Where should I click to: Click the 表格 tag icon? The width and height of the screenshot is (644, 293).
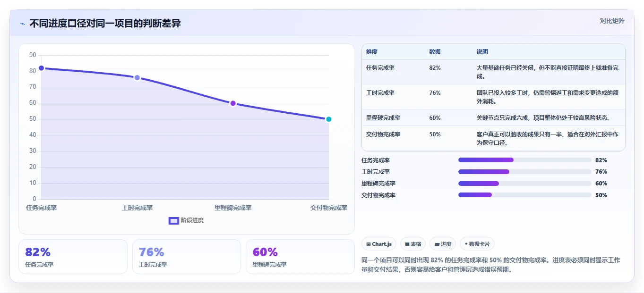pos(407,244)
